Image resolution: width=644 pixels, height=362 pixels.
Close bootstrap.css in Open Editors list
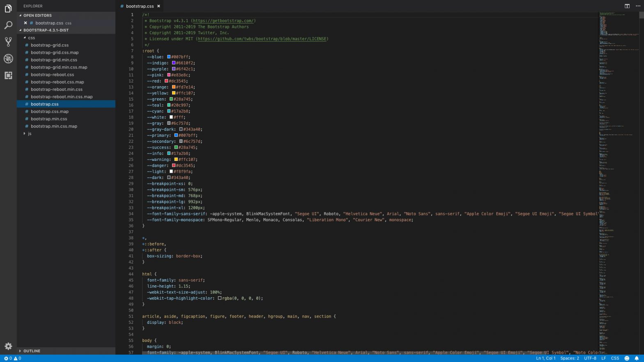click(25, 23)
